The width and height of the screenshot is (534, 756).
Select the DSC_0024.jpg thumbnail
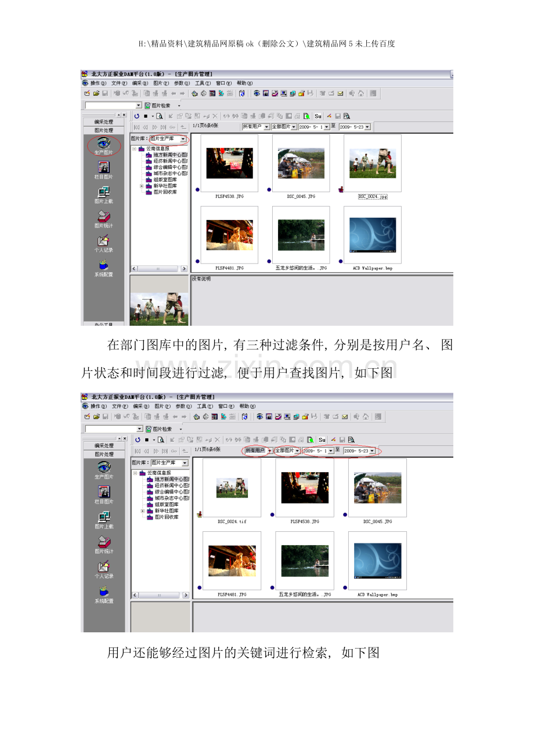[x=372, y=163]
